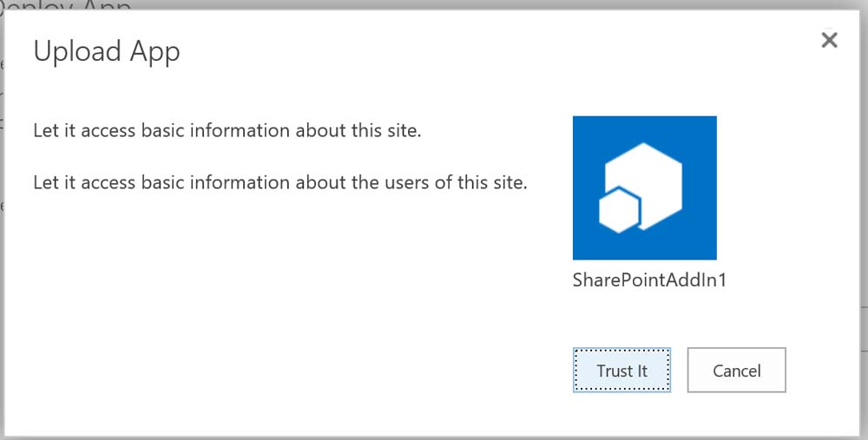Click "Trust" text inside the focused button
This screenshot has width=868, height=440.
tap(614, 371)
